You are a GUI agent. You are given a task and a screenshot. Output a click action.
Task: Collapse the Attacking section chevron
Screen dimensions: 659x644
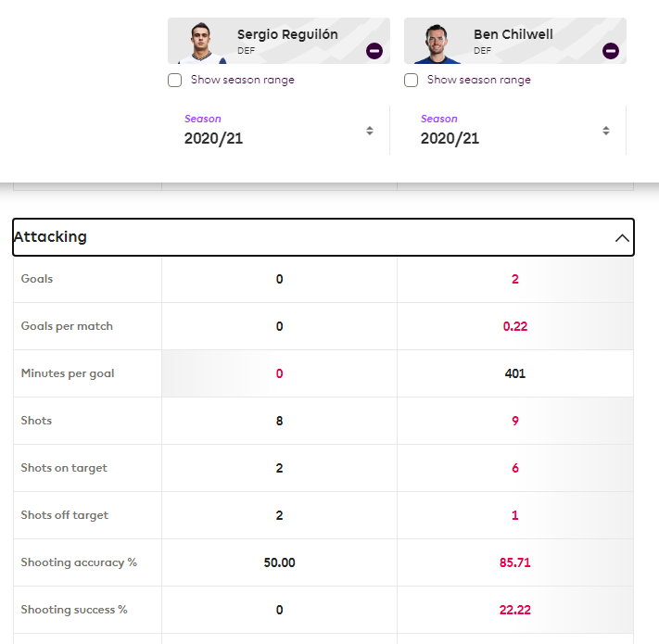(622, 238)
